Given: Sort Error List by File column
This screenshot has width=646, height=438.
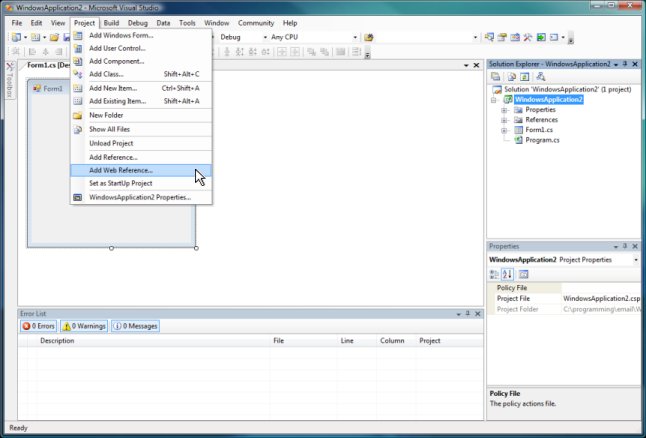Looking at the screenshot, I should pyautogui.click(x=303, y=341).
